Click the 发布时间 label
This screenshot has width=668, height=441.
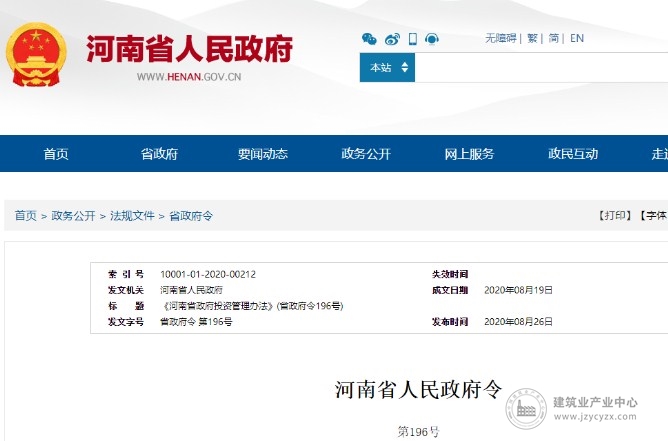(450, 322)
